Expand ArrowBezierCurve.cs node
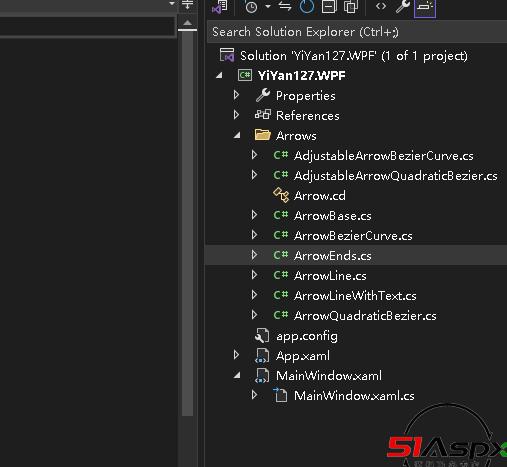The width and height of the screenshot is (507, 467). click(x=254, y=235)
